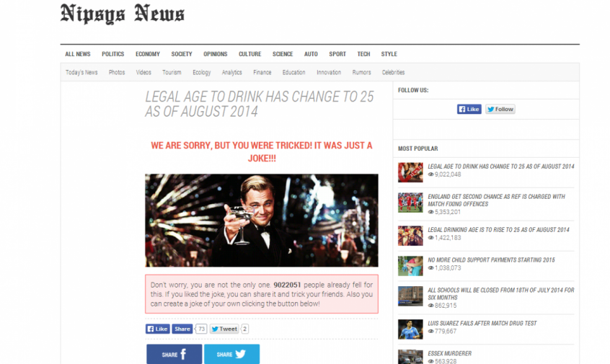Click the large Share on Twitter button
This screenshot has width=610, height=364.
pyautogui.click(x=232, y=355)
